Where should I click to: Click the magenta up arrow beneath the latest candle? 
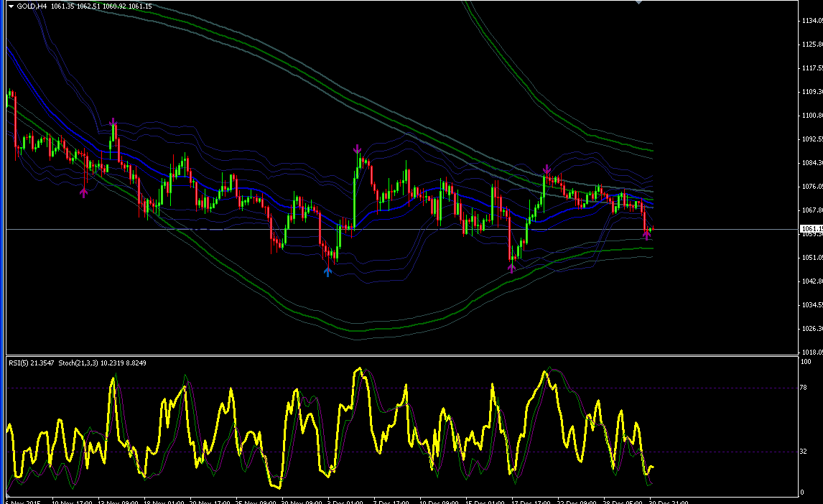click(646, 235)
